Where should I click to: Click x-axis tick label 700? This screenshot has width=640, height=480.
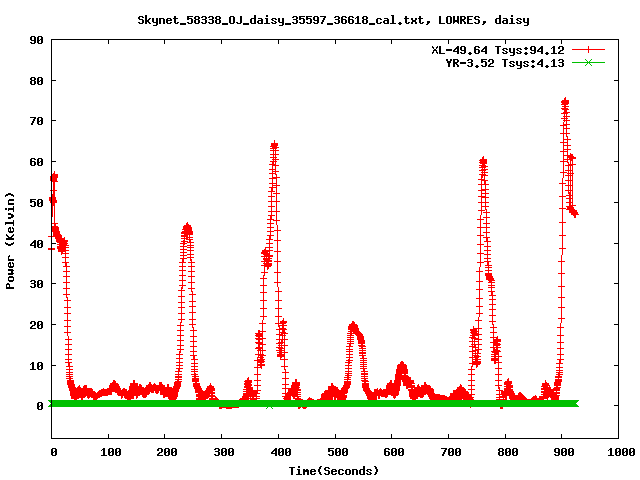(x=451, y=452)
